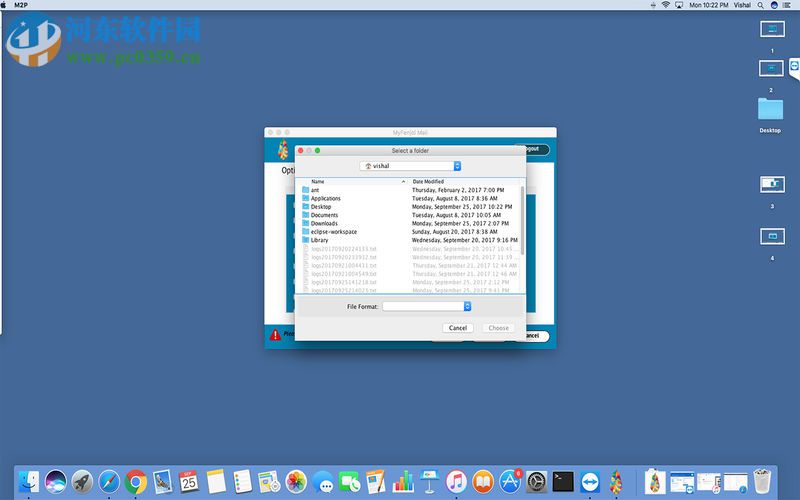Image resolution: width=800 pixels, height=500 pixels.
Task: Open Reminders app in the dock
Action: (242, 482)
